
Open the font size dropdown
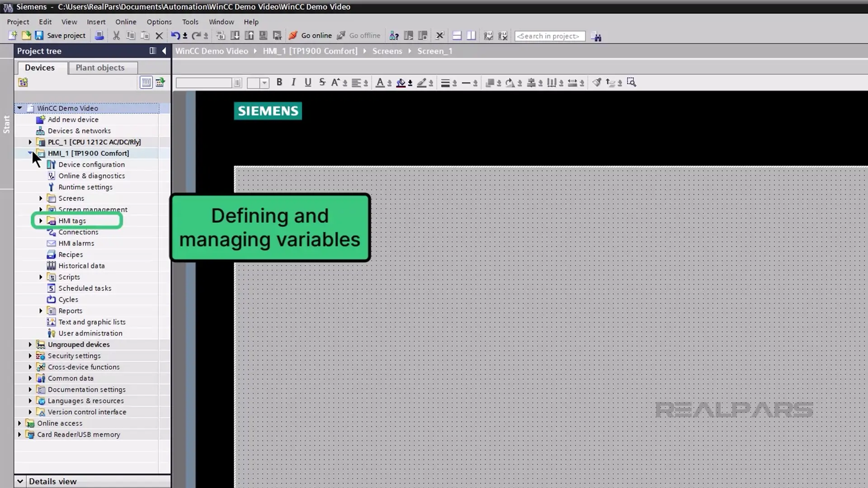(264, 83)
